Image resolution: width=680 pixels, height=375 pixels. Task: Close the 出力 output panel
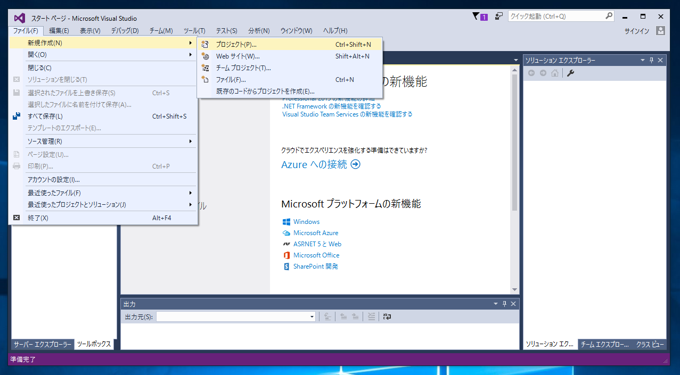[513, 304]
